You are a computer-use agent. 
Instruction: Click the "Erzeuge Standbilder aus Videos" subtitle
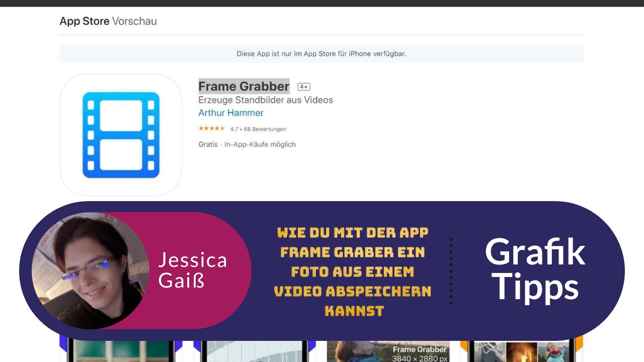(266, 100)
